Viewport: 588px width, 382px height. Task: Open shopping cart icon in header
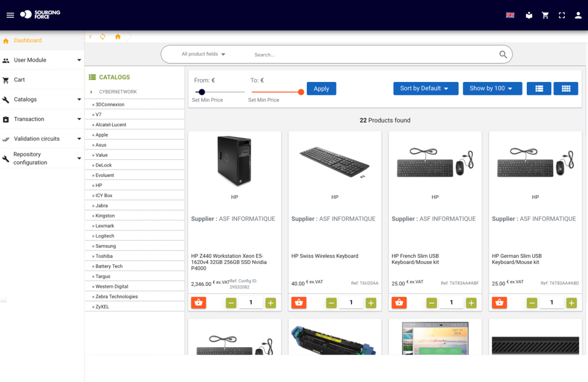545,15
